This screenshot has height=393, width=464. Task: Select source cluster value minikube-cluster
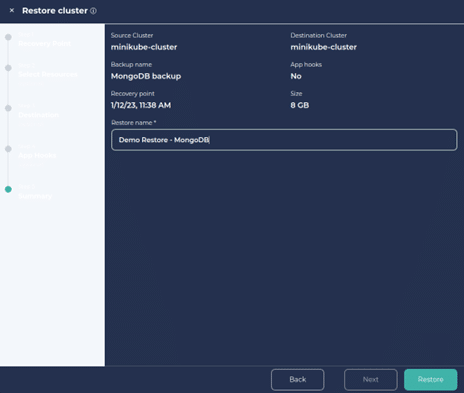point(144,47)
